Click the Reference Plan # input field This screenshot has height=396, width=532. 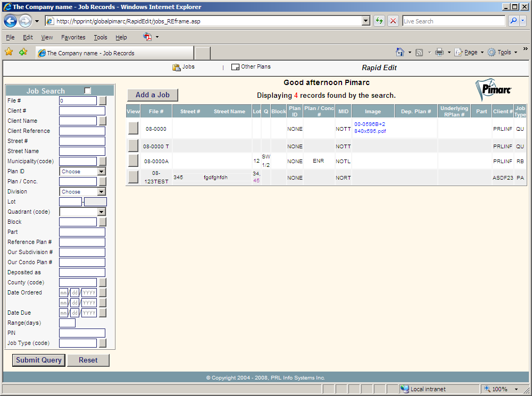[x=82, y=242]
